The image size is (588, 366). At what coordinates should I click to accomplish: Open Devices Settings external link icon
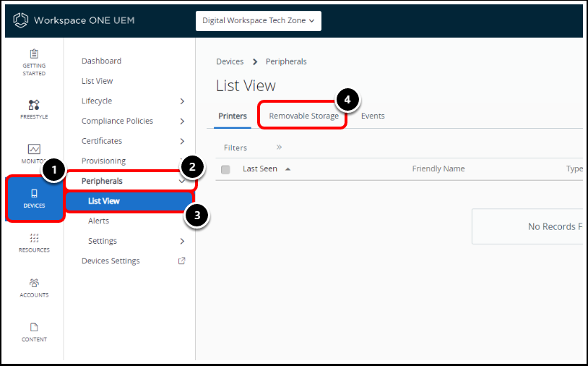pyautogui.click(x=182, y=261)
